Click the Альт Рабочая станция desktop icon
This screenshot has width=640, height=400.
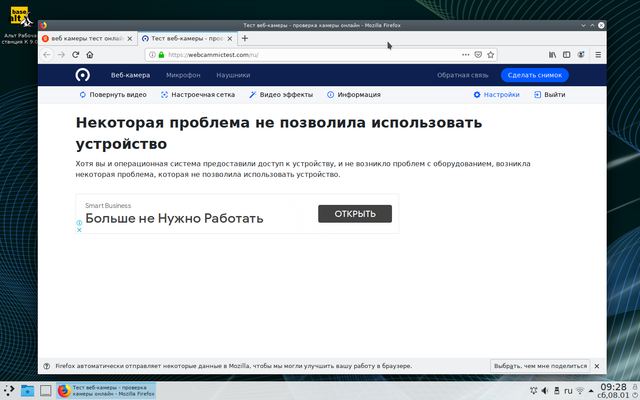click(20, 25)
